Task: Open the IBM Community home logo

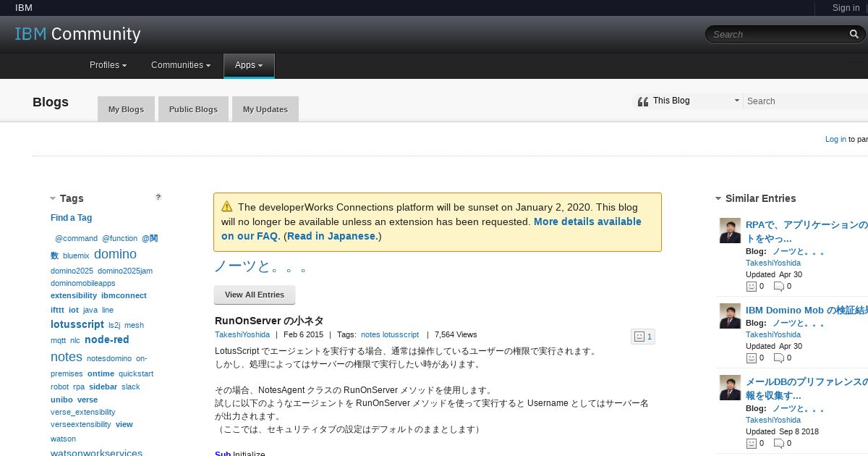Action: pyautogui.click(x=77, y=34)
